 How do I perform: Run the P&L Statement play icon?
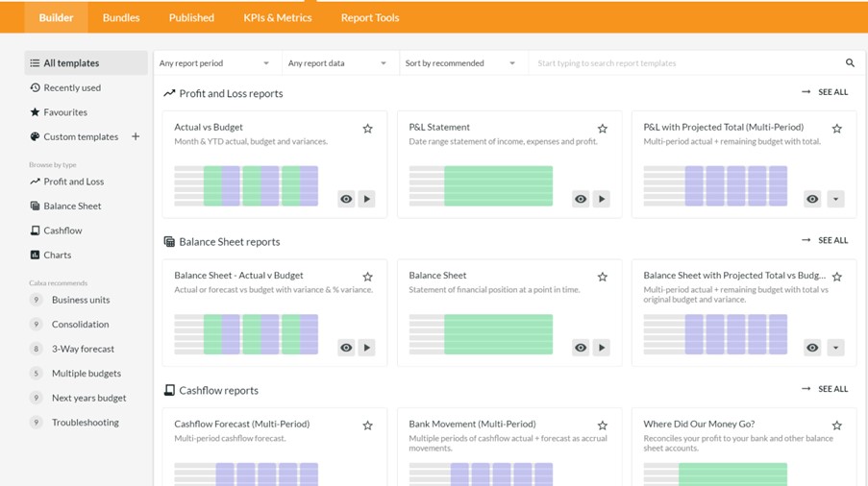click(x=601, y=199)
